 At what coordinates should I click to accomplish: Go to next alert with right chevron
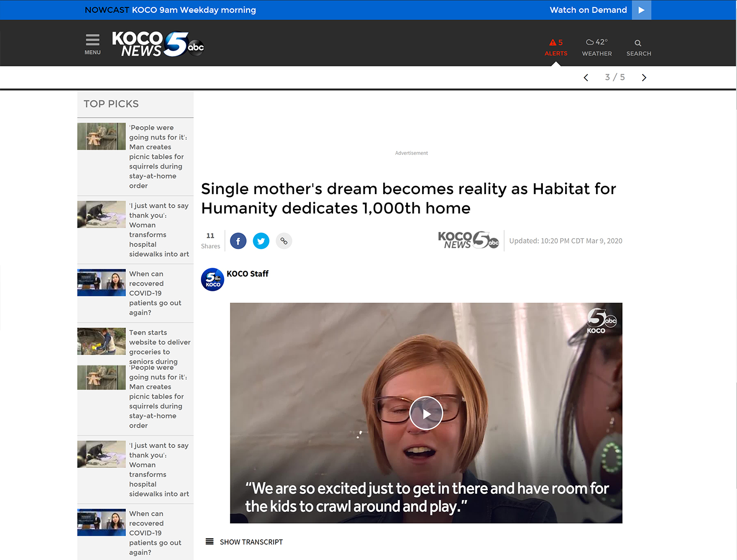(644, 78)
